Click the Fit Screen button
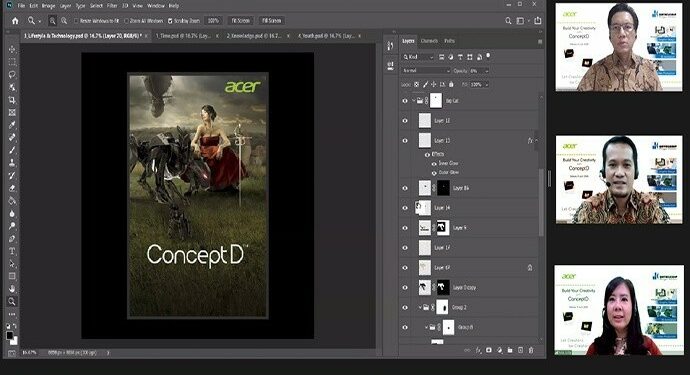This screenshot has height=375, width=690. point(240,21)
